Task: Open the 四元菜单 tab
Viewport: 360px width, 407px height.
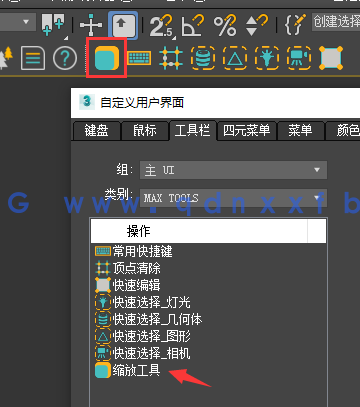Action: pos(247,130)
